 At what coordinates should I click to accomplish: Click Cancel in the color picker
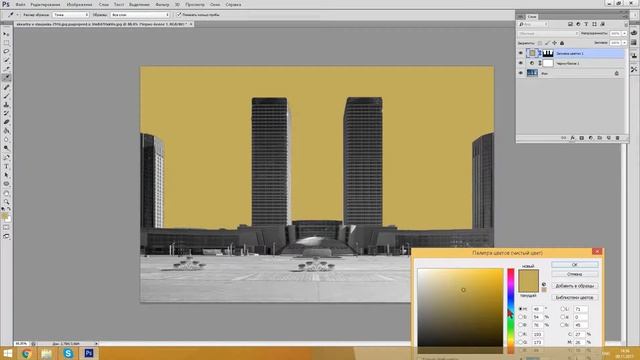[x=575, y=274]
